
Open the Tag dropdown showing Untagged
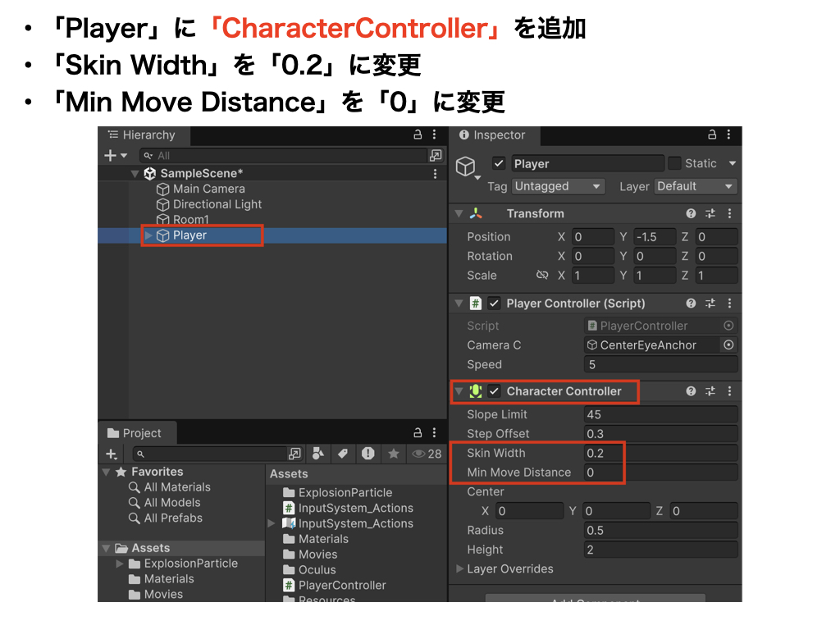coord(558,186)
